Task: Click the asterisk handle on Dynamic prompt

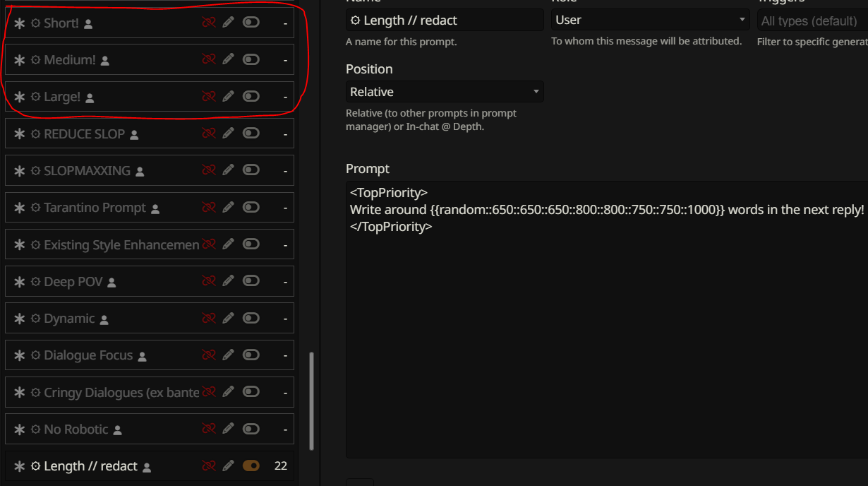Action: (x=20, y=319)
